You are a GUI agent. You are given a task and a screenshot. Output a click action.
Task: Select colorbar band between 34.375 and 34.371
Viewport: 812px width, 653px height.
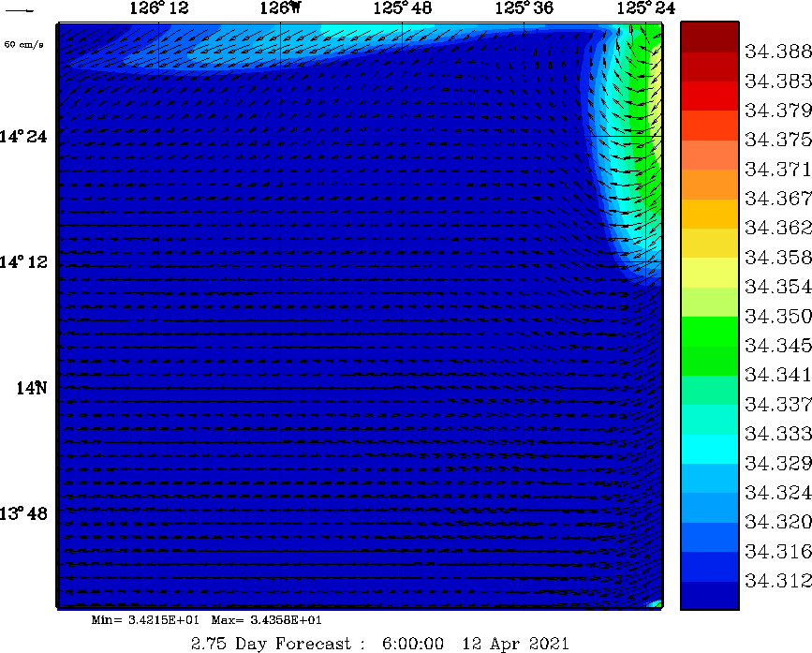[710, 155]
